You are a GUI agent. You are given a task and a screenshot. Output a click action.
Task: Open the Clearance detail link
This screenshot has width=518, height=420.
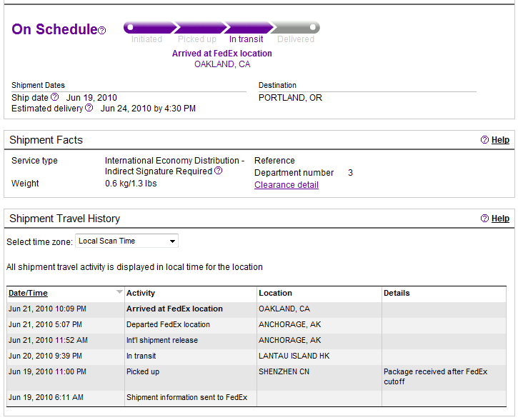coord(287,185)
